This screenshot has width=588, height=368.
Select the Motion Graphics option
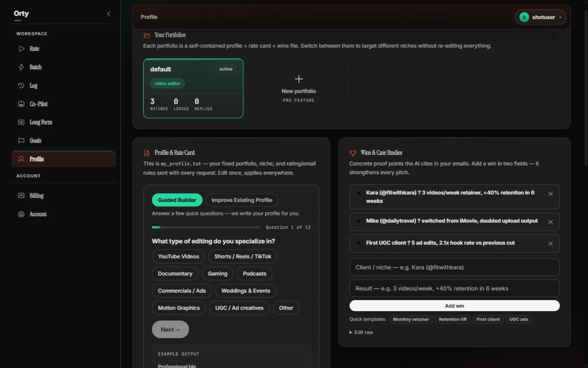click(x=179, y=308)
